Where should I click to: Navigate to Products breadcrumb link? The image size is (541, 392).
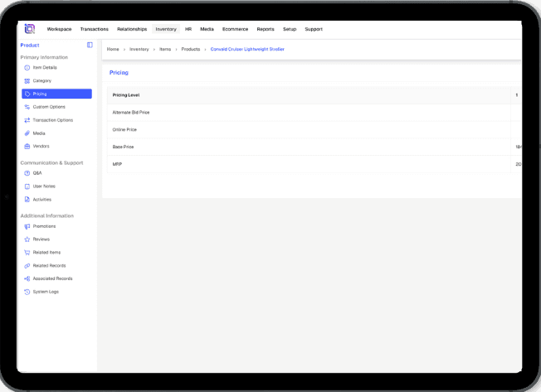pyautogui.click(x=191, y=49)
